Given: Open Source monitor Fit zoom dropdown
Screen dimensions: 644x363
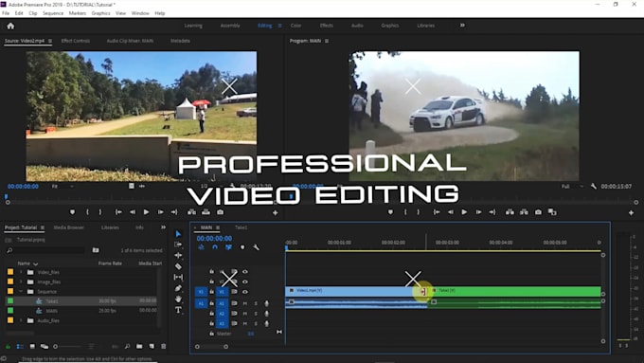Looking at the screenshot, I should [63, 186].
